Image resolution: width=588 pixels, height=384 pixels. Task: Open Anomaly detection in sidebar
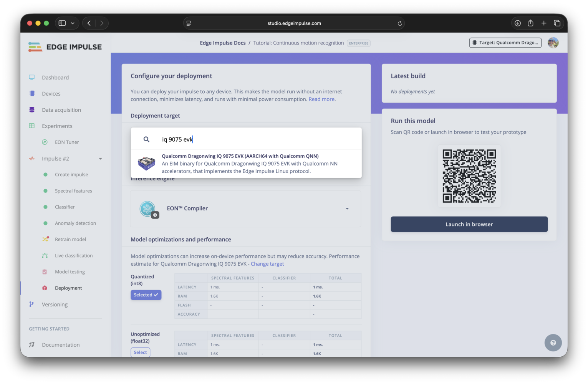tap(75, 223)
